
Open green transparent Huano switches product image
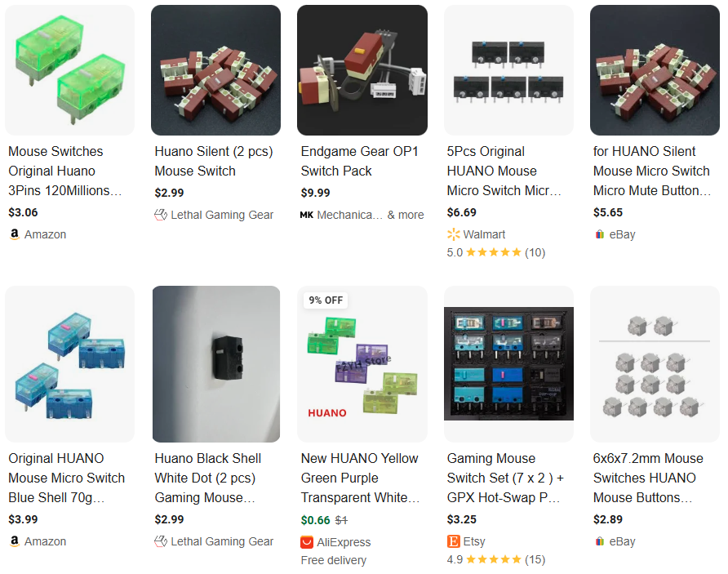tap(69, 70)
